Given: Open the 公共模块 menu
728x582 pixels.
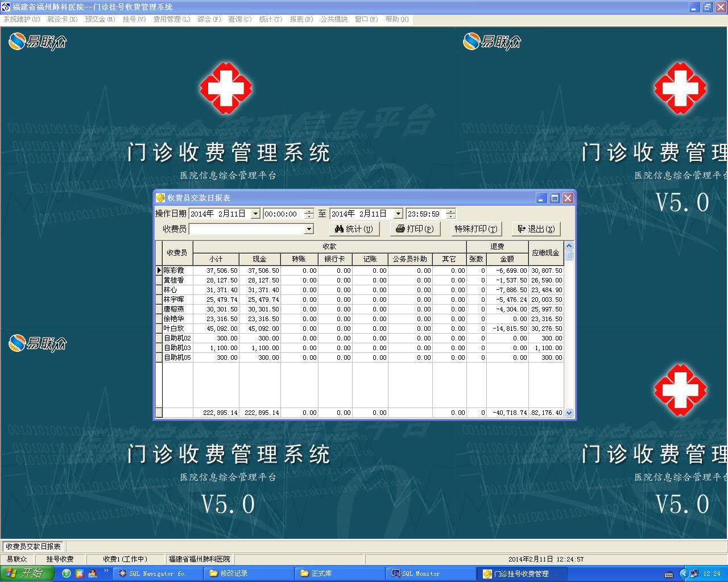Looking at the screenshot, I should [334, 19].
